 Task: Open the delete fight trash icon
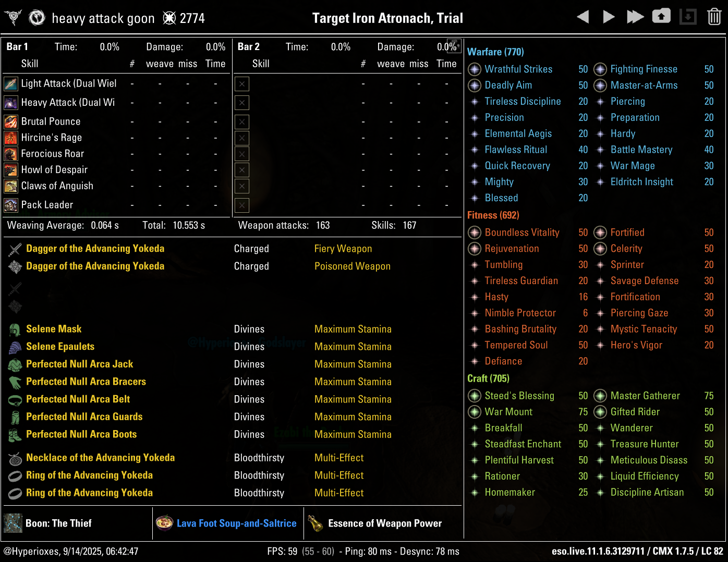[x=714, y=16]
